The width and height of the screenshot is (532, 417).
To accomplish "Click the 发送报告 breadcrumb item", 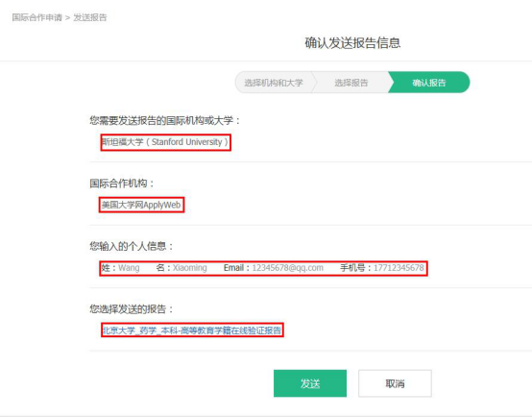I will tap(90, 17).
